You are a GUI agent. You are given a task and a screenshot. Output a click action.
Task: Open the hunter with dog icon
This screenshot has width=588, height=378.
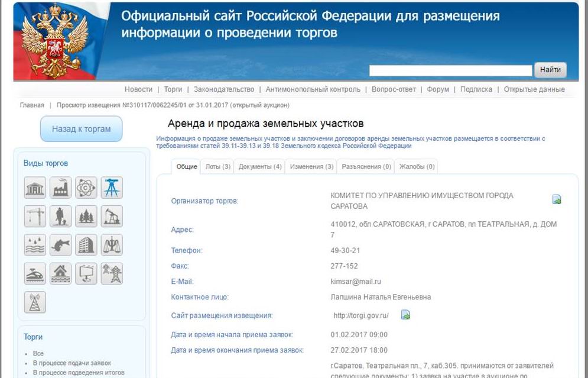[x=60, y=216]
